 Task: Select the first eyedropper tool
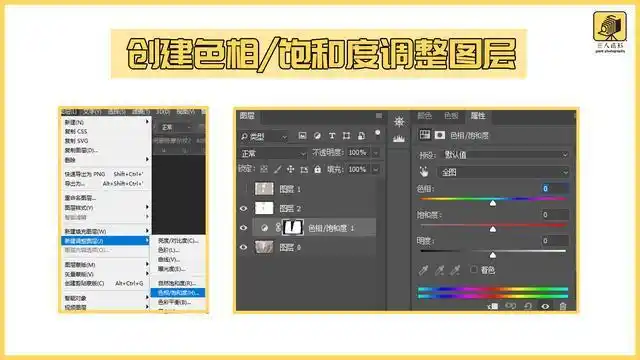(423, 270)
